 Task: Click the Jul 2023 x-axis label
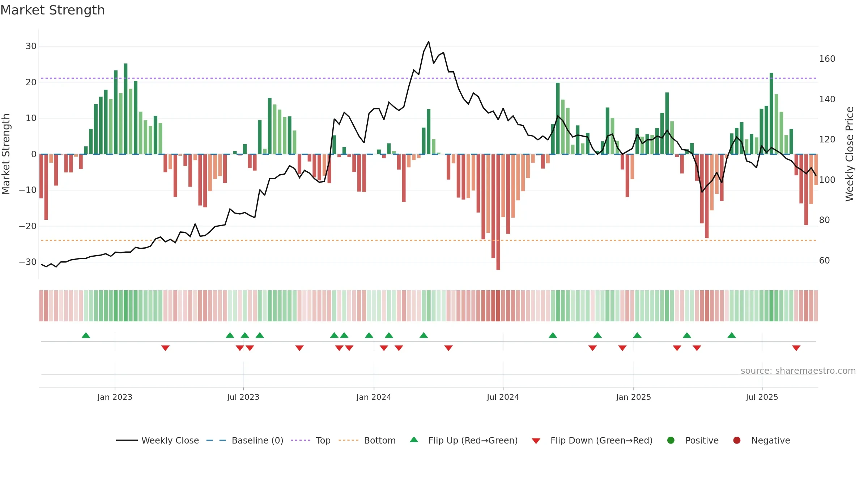(243, 397)
